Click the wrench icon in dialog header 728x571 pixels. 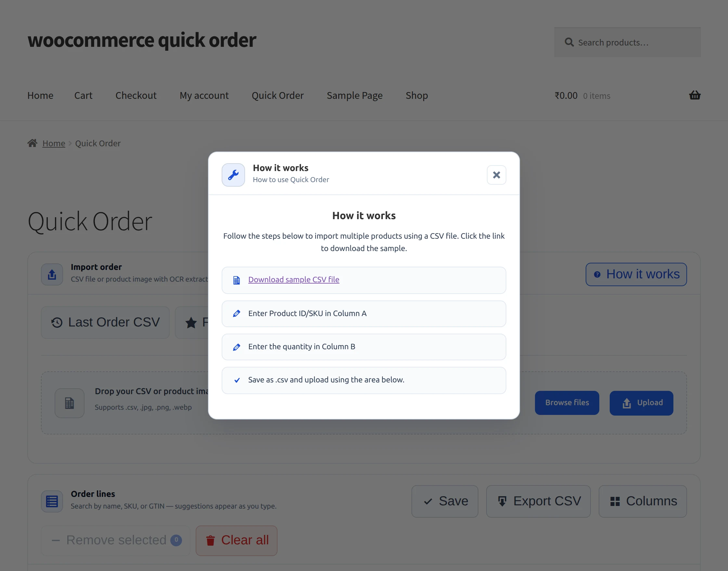coord(233,175)
